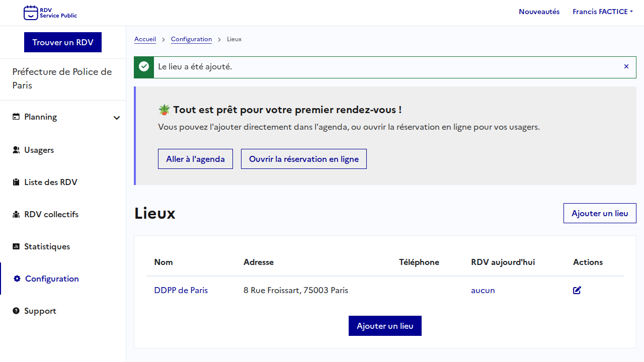Dismiss the success alert with the X

pyautogui.click(x=626, y=66)
